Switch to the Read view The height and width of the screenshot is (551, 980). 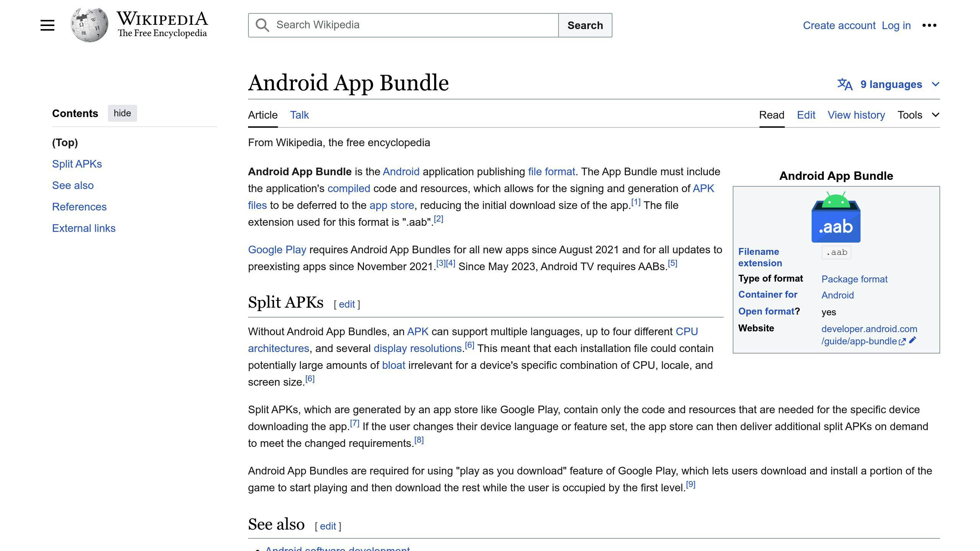coord(771,115)
